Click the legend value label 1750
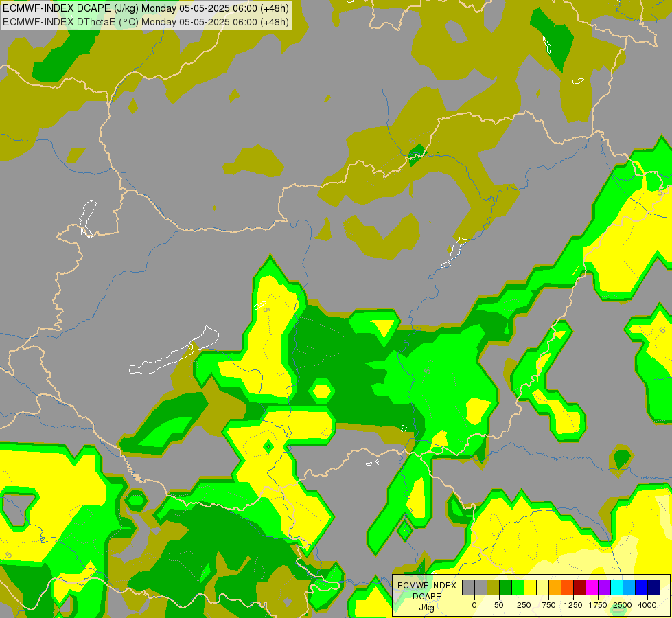 click(598, 605)
